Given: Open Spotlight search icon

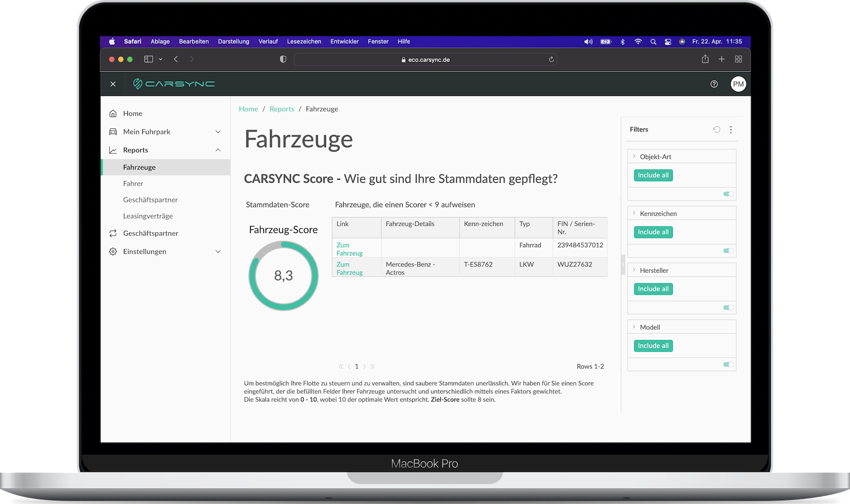Looking at the screenshot, I should (653, 42).
